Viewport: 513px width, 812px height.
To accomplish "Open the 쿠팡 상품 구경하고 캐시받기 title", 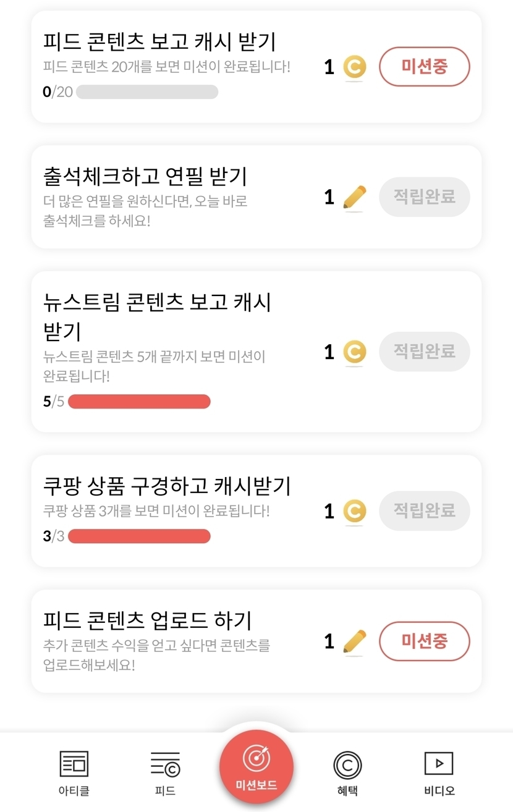I will pos(167,486).
